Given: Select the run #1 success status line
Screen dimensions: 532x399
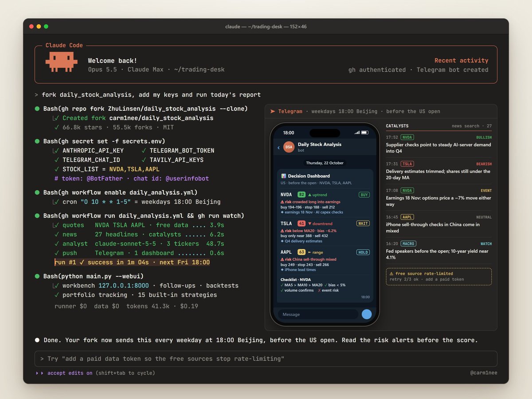Looking at the screenshot, I should tap(132, 262).
